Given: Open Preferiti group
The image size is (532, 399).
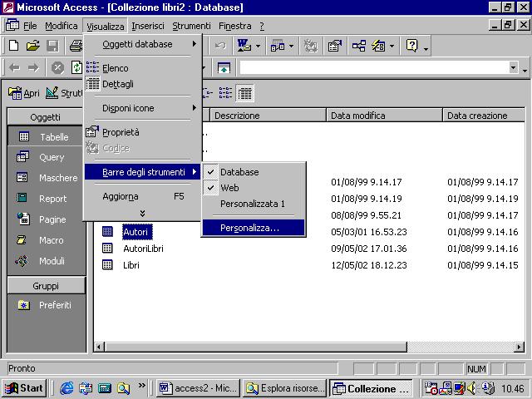Looking at the screenshot, I should [x=46, y=305].
